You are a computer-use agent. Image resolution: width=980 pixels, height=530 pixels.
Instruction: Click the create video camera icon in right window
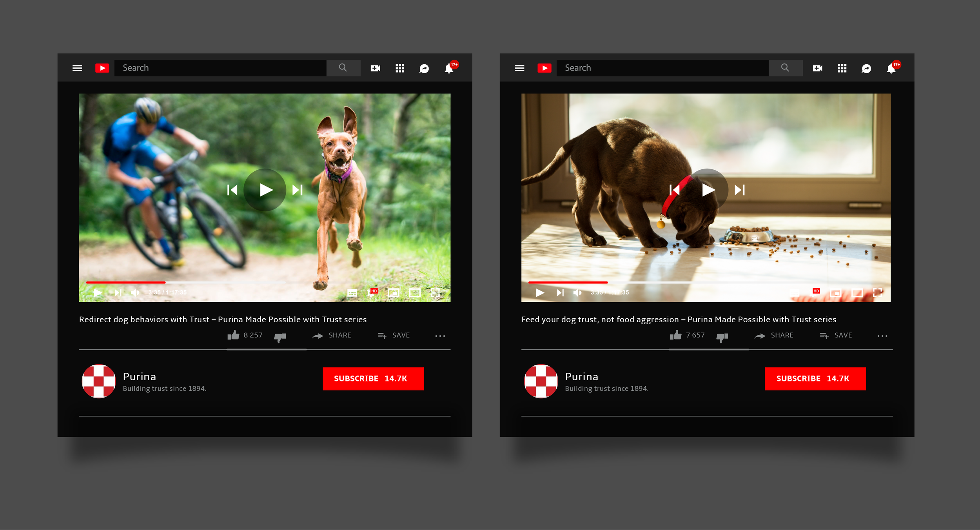point(817,68)
